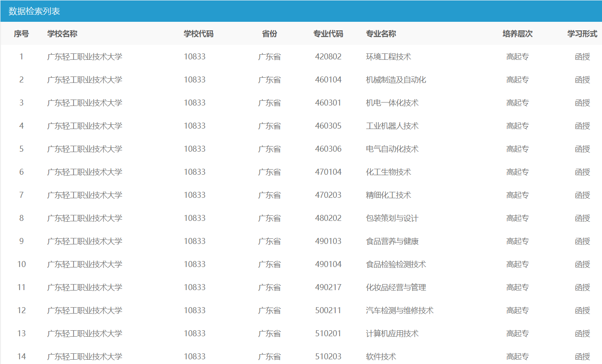This screenshot has width=602, height=364.
Task: Click major code 460306
Action: click(328, 149)
